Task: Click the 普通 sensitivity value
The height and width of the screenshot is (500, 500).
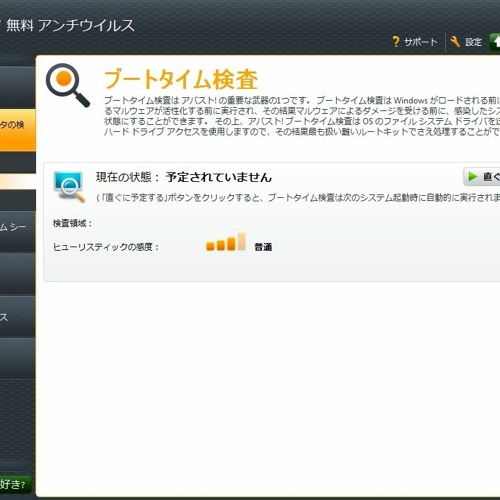Action: coord(263,247)
